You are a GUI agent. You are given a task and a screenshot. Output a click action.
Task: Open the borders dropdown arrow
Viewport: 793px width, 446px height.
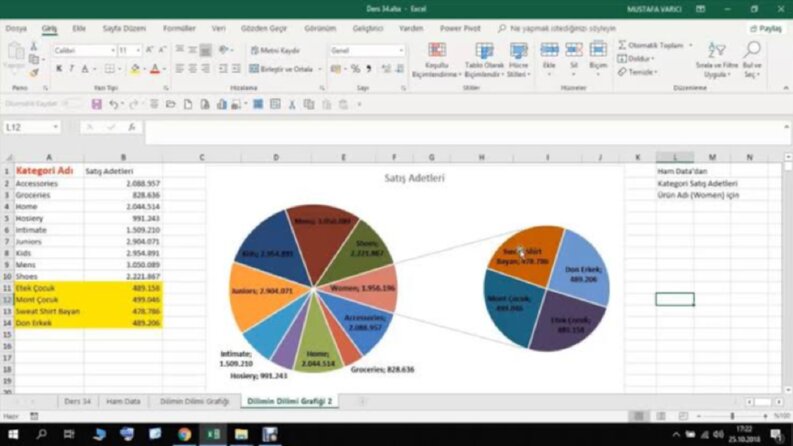(x=120, y=69)
